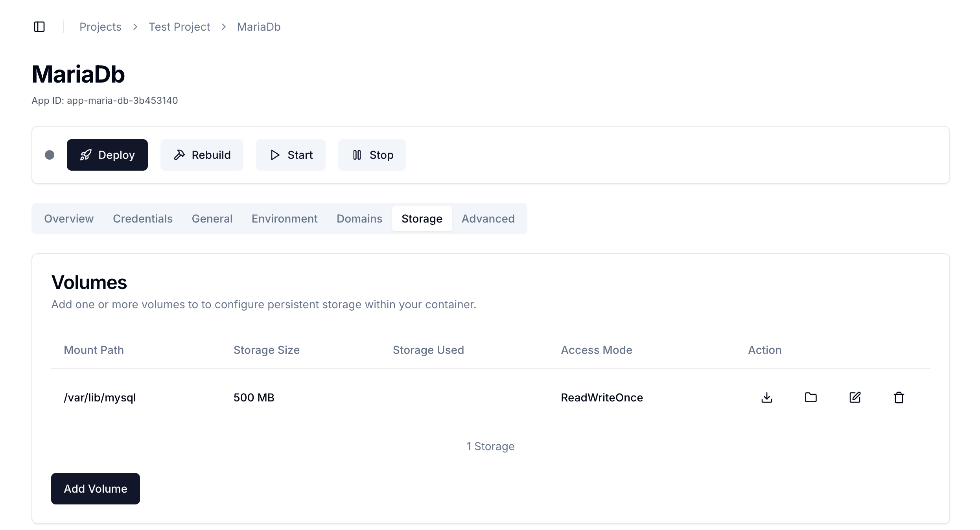Select the General tab
Image resolution: width=980 pixels, height=530 pixels.
click(212, 219)
